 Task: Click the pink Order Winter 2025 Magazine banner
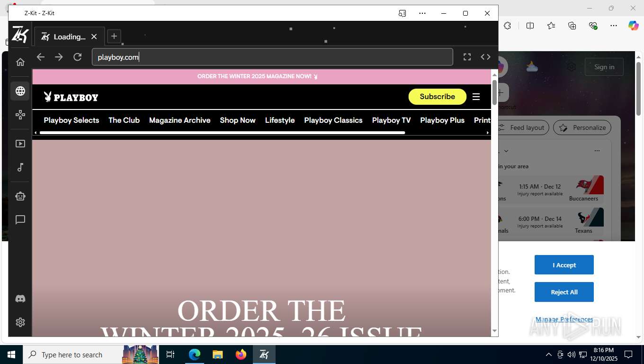tap(261, 76)
